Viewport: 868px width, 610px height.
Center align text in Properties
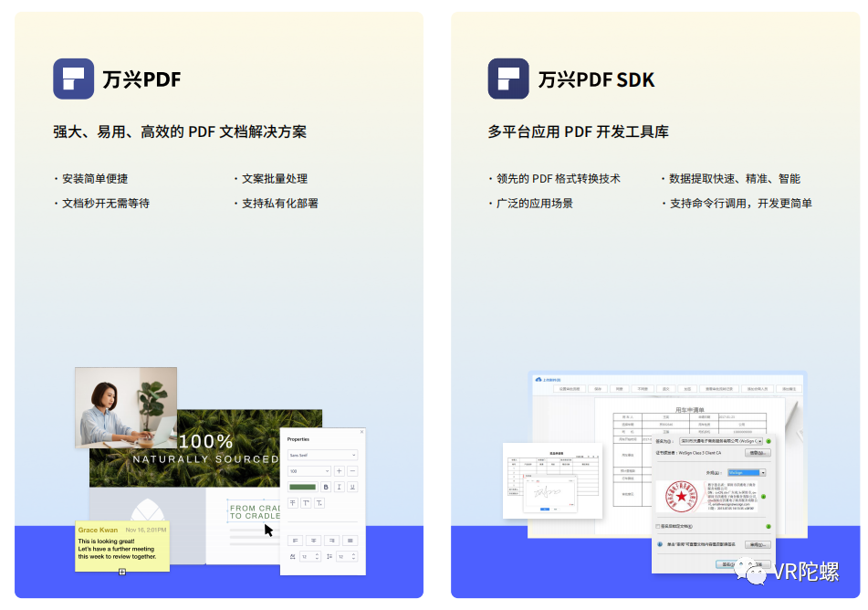(x=313, y=541)
